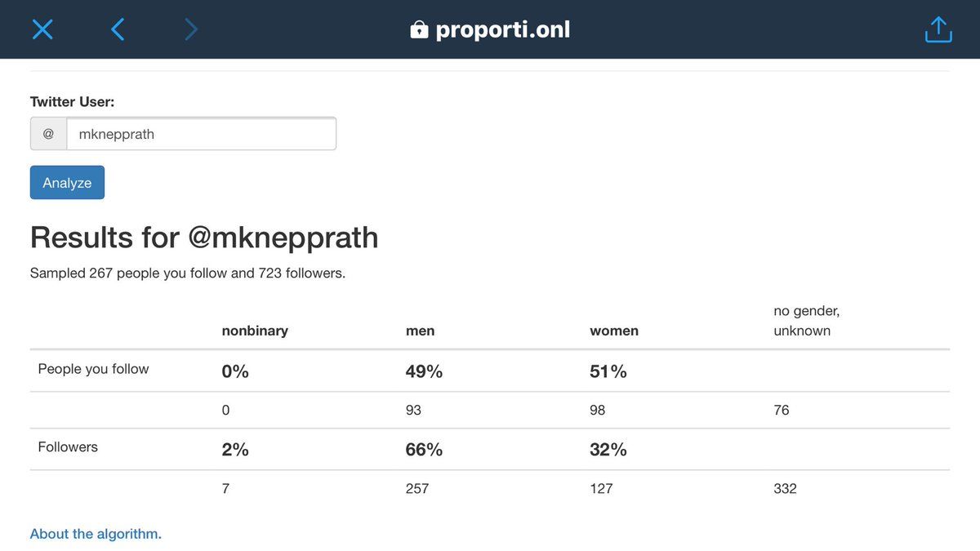Go forward using the right chevron
The image size is (980, 551).
[191, 29]
